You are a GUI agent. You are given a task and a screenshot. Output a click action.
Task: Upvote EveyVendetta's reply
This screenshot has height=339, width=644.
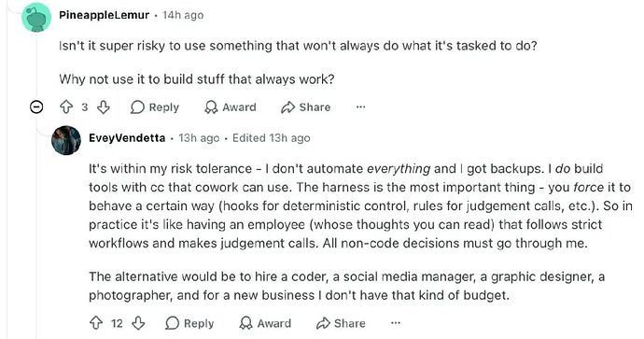[96, 323]
